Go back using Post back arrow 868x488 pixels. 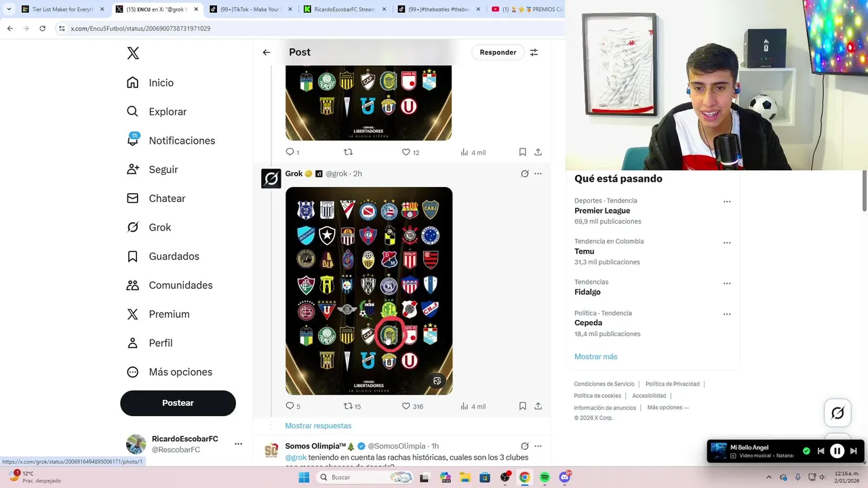[x=267, y=52]
